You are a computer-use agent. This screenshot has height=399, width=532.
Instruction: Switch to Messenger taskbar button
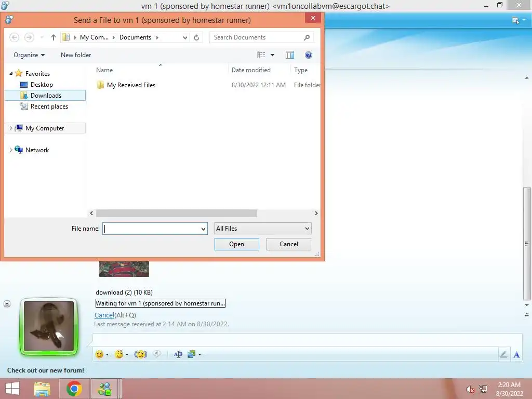coord(105,389)
